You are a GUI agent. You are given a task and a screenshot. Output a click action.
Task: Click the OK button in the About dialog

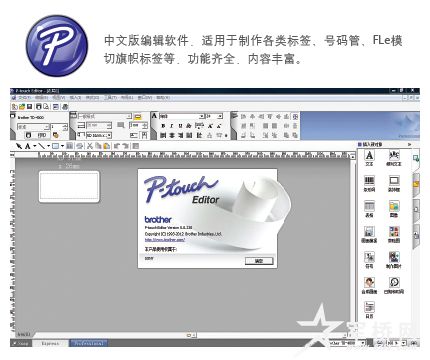tap(259, 261)
